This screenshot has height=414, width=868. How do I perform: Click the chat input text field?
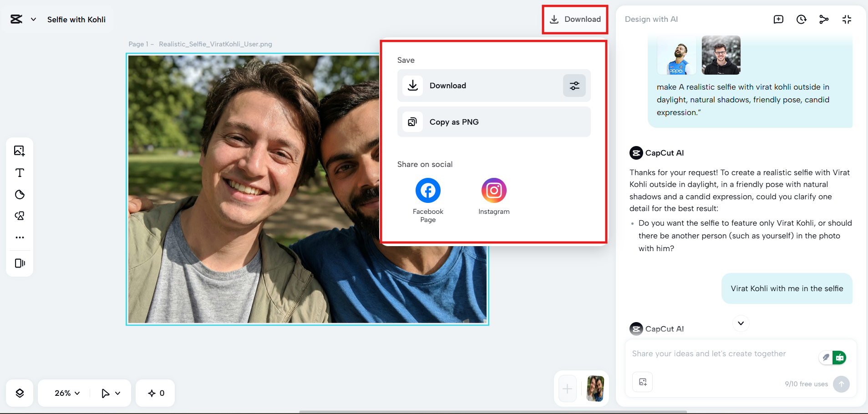click(x=719, y=354)
